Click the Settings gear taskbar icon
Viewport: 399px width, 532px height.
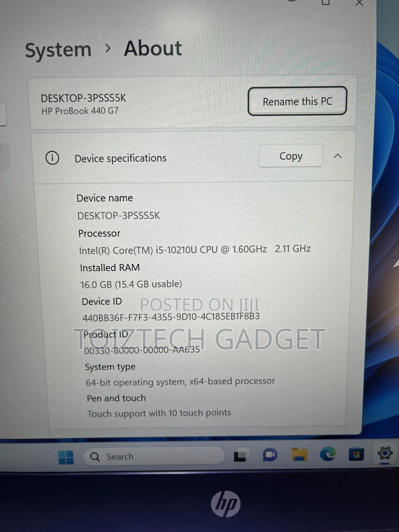[x=385, y=453]
